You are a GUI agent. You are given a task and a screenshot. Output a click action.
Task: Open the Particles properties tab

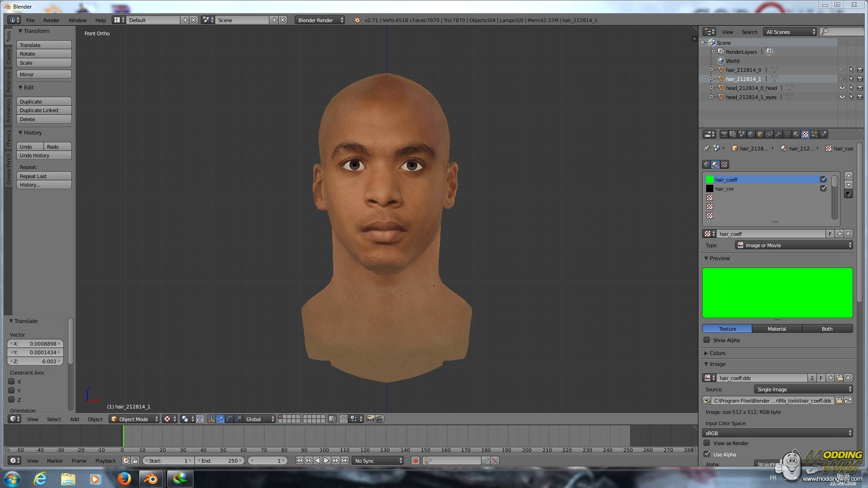814,134
